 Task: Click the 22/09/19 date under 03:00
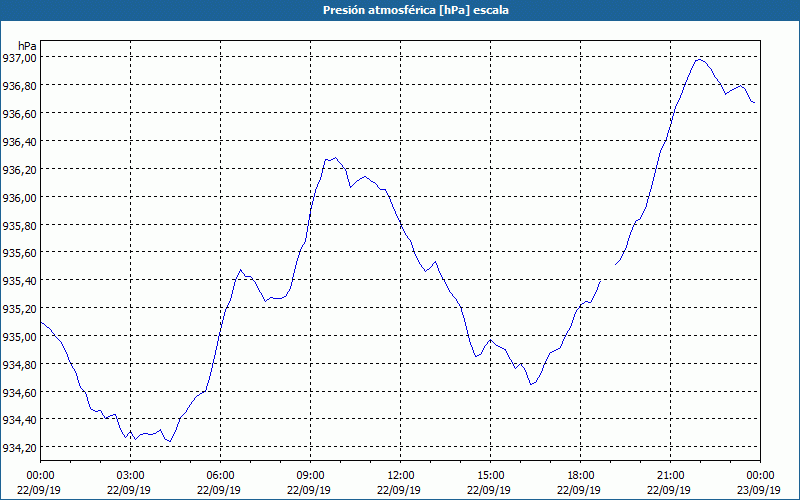(129, 490)
